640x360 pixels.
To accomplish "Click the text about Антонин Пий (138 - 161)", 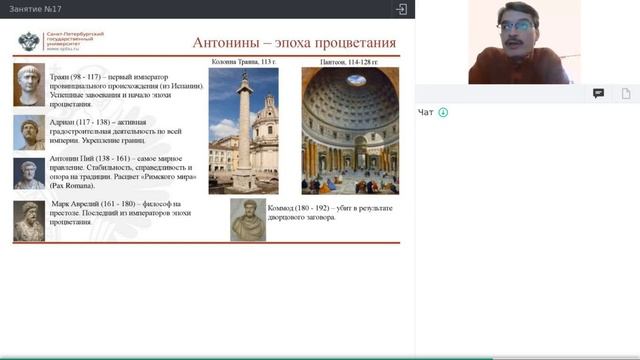I will tap(123, 172).
